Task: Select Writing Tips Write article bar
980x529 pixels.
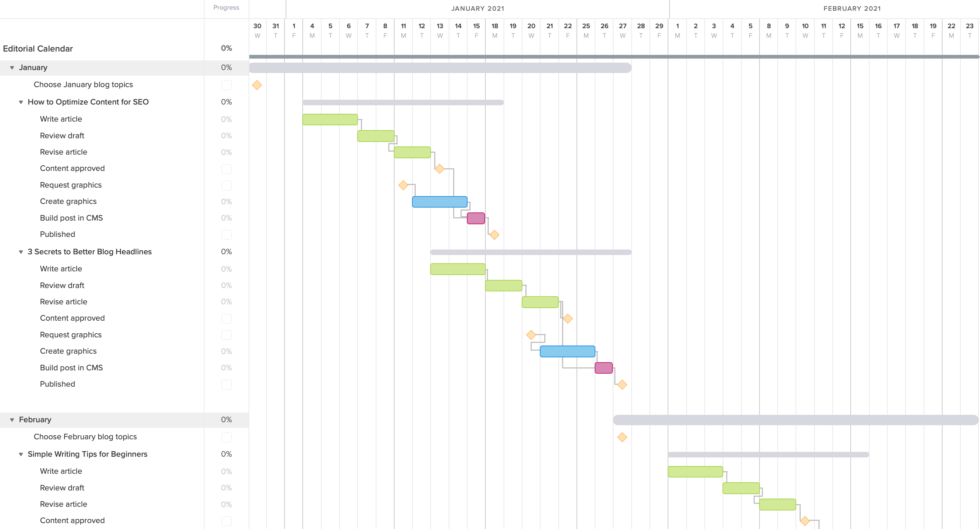Action: (x=695, y=472)
